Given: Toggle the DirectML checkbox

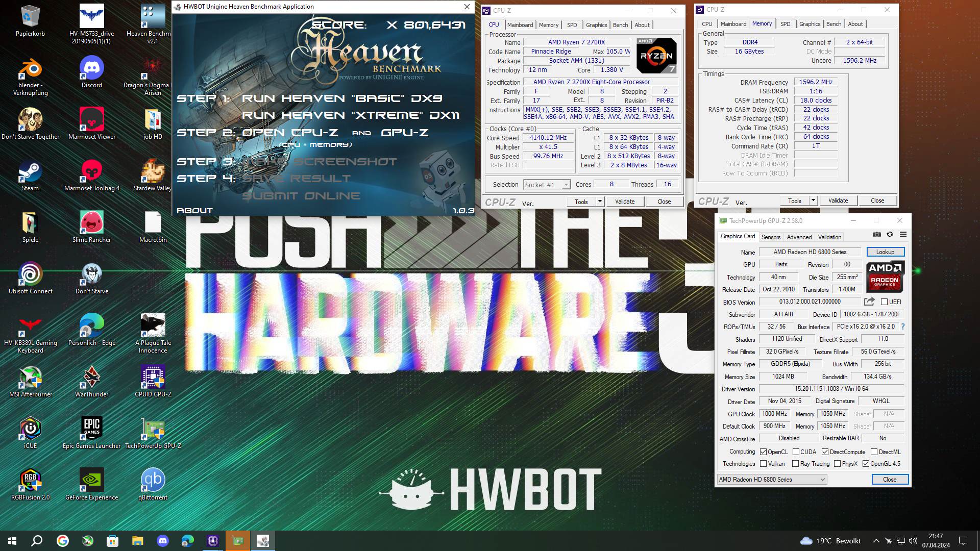Looking at the screenshot, I should click(x=874, y=452).
